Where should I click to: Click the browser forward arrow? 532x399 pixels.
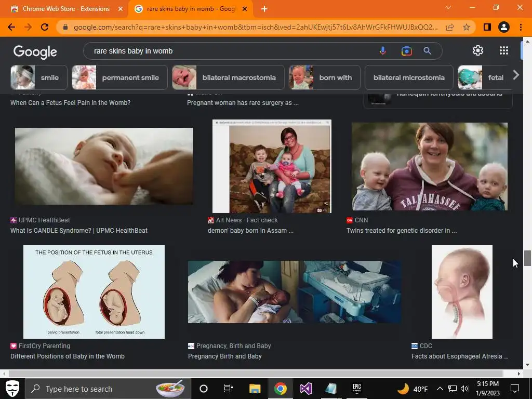[x=28, y=27]
